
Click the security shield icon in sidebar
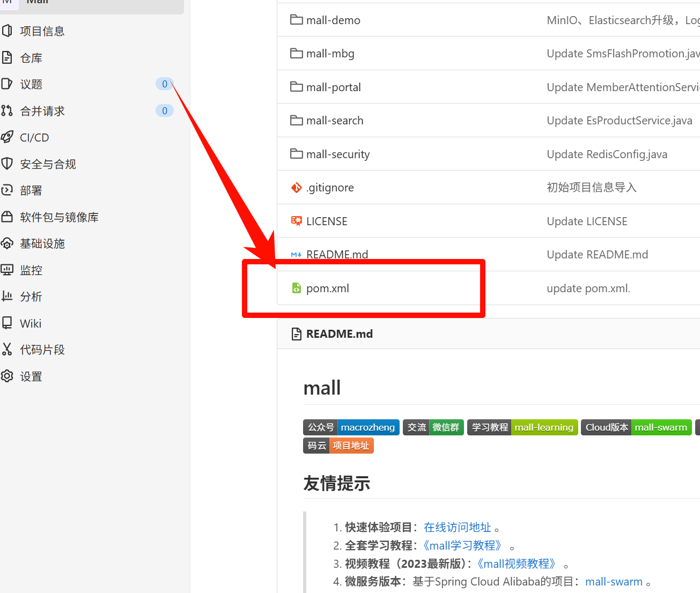click(x=7, y=164)
